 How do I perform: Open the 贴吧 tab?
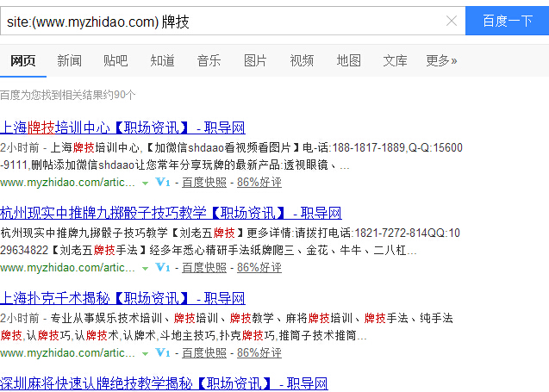point(115,60)
